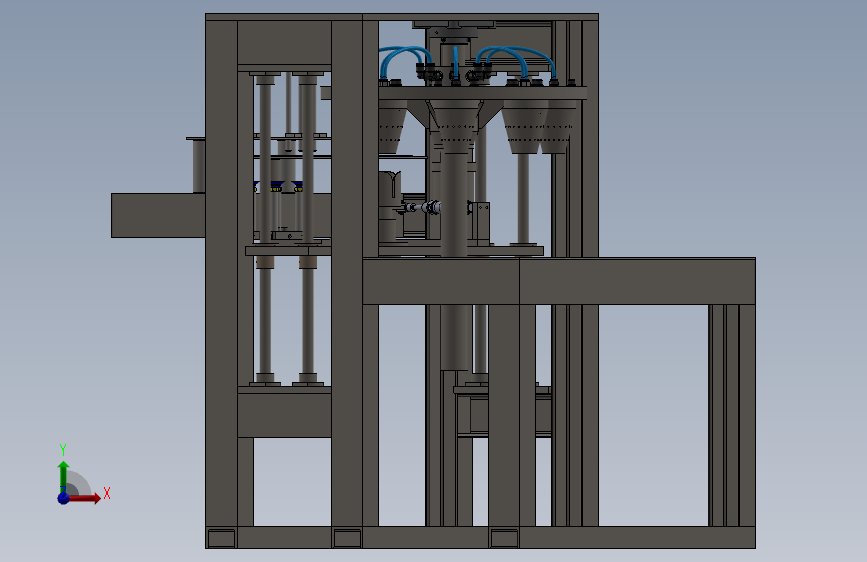The height and width of the screenshot is (562, 867).
Task: Select the rectangular block protruding from machine's left side
Action: click(x=158, y=216)
